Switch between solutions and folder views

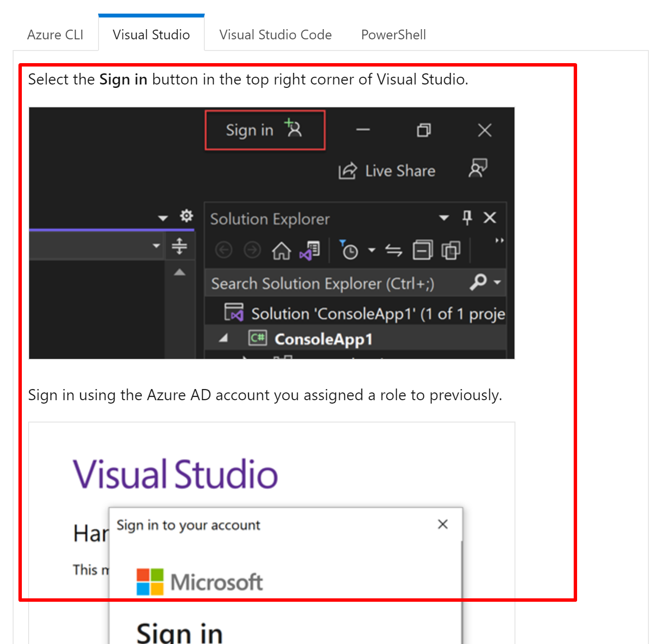click(310, 251)
